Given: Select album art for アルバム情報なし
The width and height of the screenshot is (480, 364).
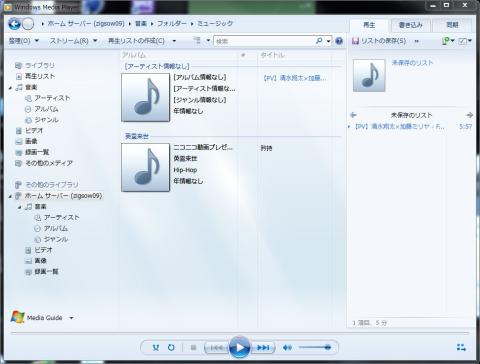Looking at the screenshot, I should [x=146, y=97].
